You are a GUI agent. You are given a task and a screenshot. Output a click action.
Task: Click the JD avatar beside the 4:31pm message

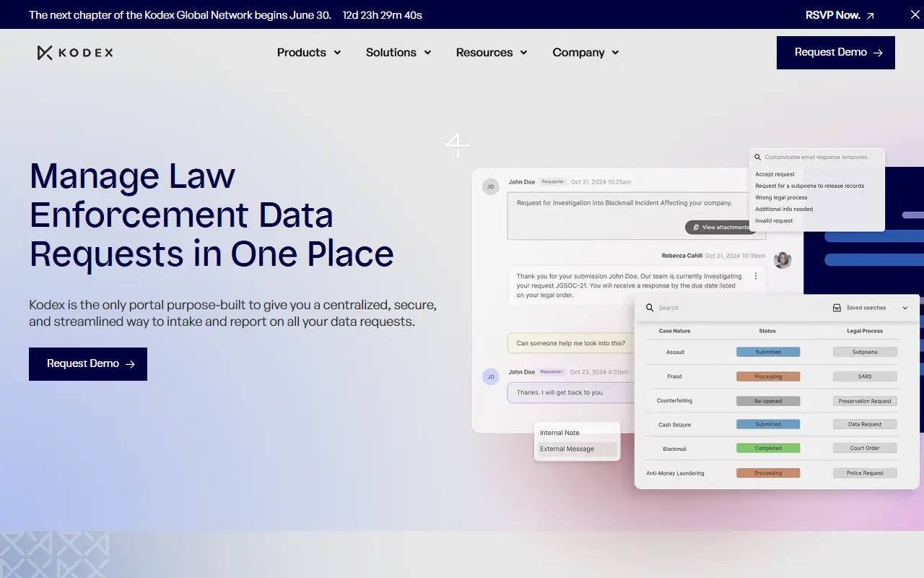point(491,376)
